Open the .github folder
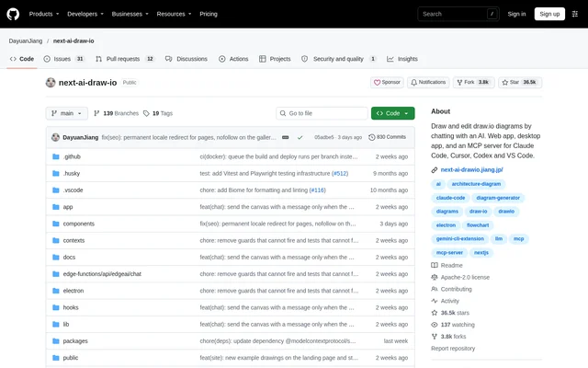The image size is (588, 368). (x=72, y=156)
